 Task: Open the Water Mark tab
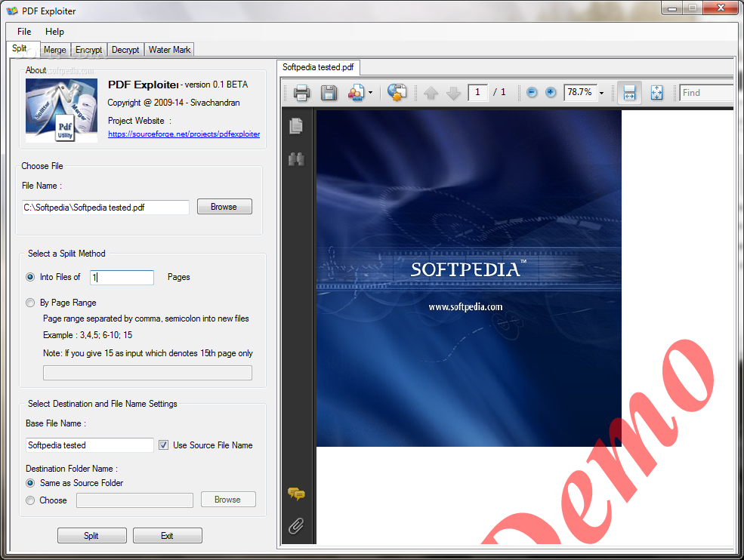[168, 49]
